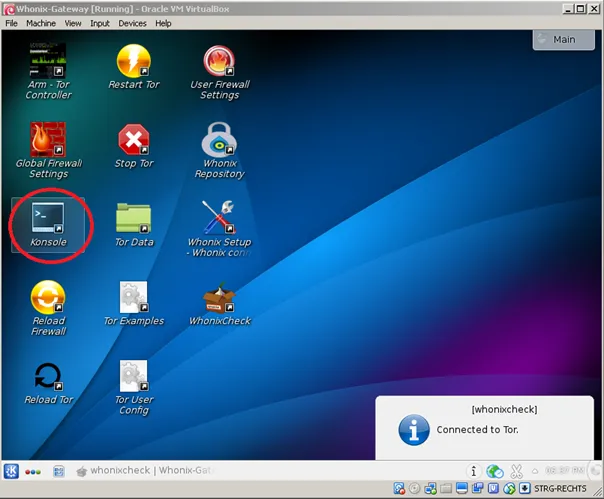
Task: Open the Tor Data folder
Action: tap(134, 225)
